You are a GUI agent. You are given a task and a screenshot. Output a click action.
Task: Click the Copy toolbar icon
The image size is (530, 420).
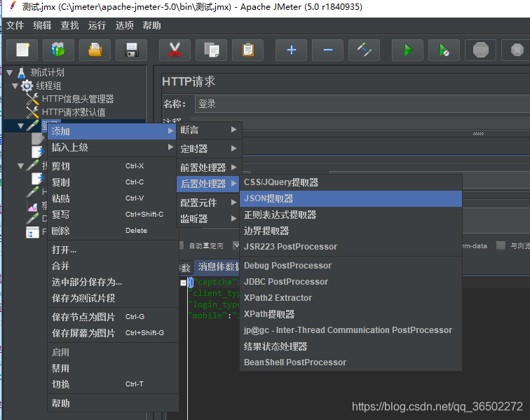pyautogui.click(x=211, y=50)
